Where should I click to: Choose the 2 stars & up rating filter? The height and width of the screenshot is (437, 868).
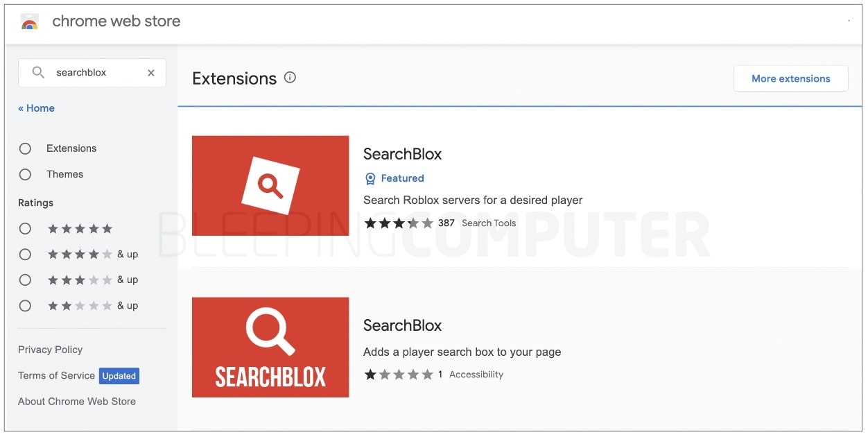coord(25,305)
